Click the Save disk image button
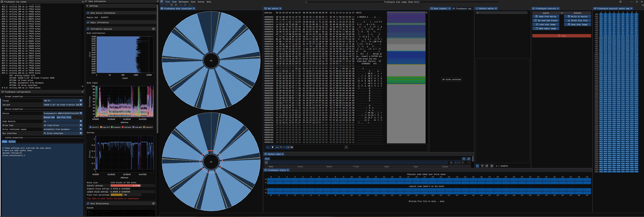 [x=578, y=25]
